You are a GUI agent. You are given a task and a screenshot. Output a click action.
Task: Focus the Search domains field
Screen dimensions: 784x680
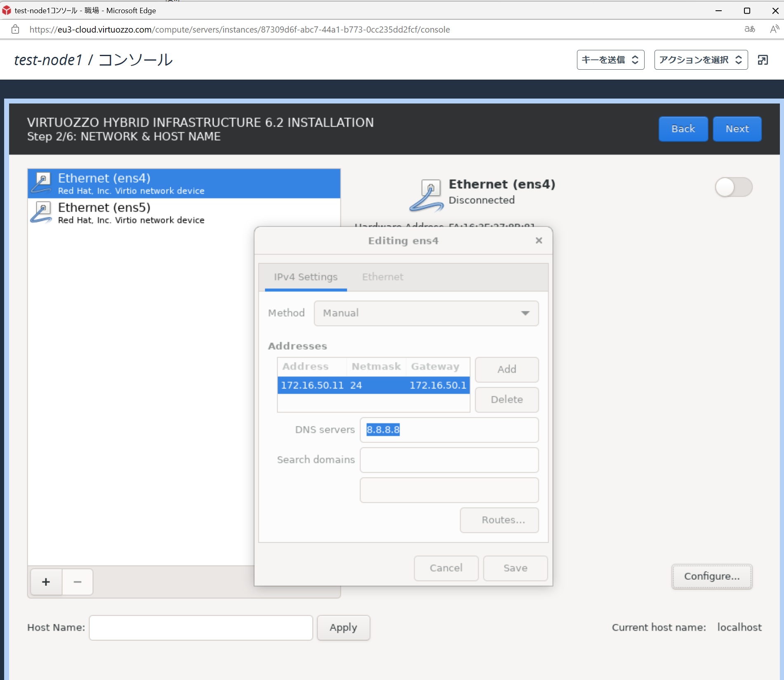(449, 460)
